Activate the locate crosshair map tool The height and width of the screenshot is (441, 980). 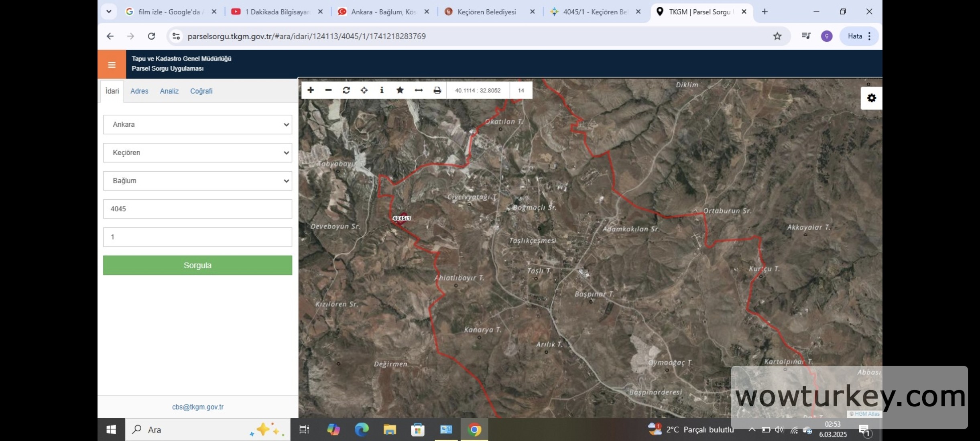point(364,90)
